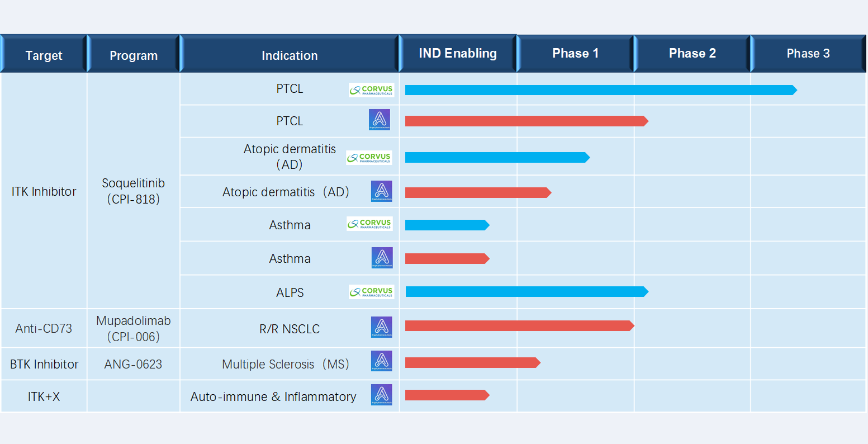Click the Angel Pharmaceuticals logo in second PTCL row
868x444 pixels.
tap(380, 120)
